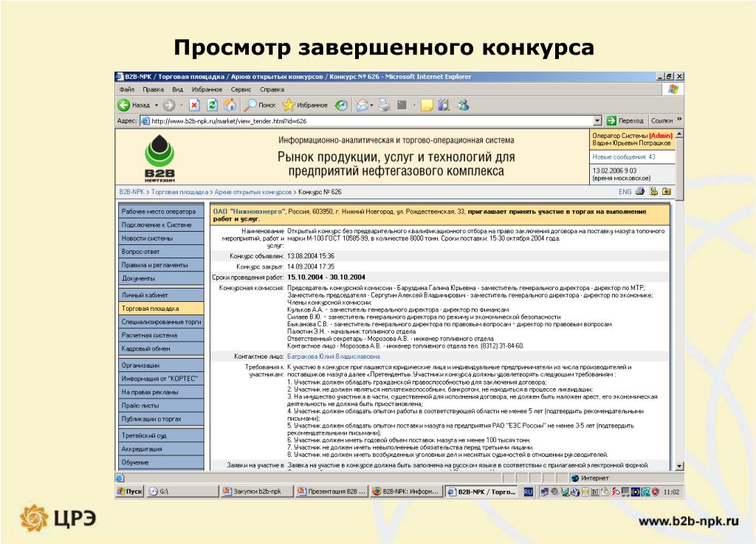Click the Forward arrow in toolbar
Image resolution: width=756 pixels, height=544 pixels.
(169, 105)
